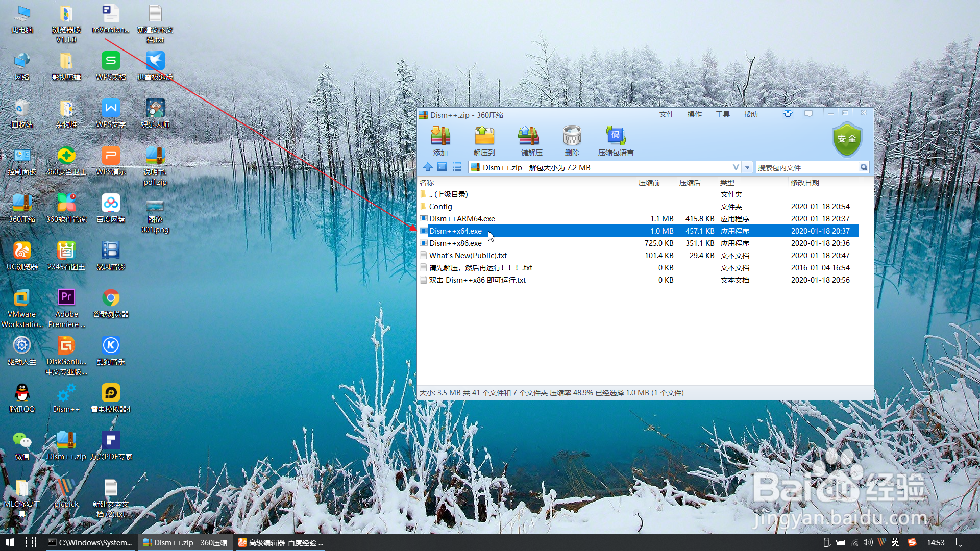Click the V marker in address bar
The width and height of the screenshot is (980, 551).
(736, 167)
